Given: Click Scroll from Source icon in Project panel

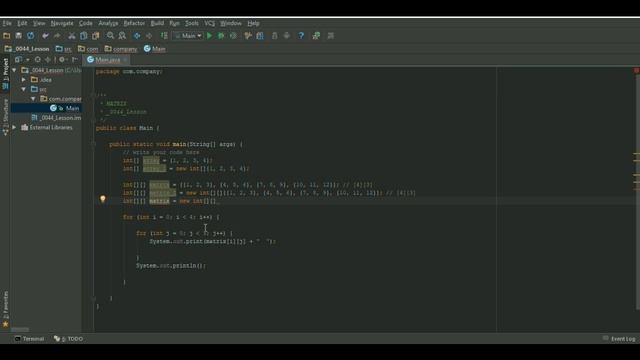Looking at the screenshot, I should pyautogui.click(x=38, y=60).
